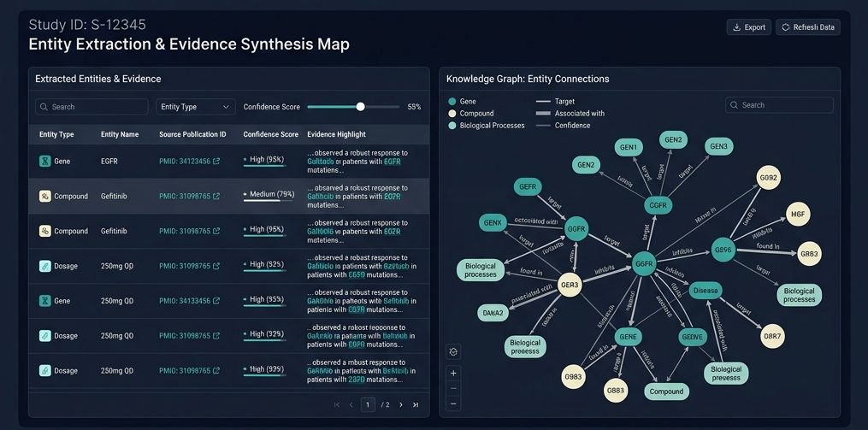This screenshot has height=430, width=868.
Task: Click the Refresh Data button
Action: point(807,27)
